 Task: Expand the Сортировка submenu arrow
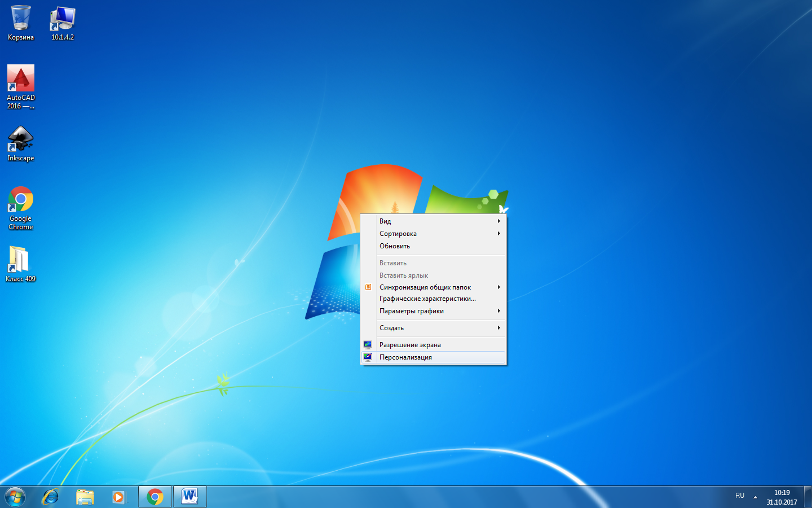498,234
